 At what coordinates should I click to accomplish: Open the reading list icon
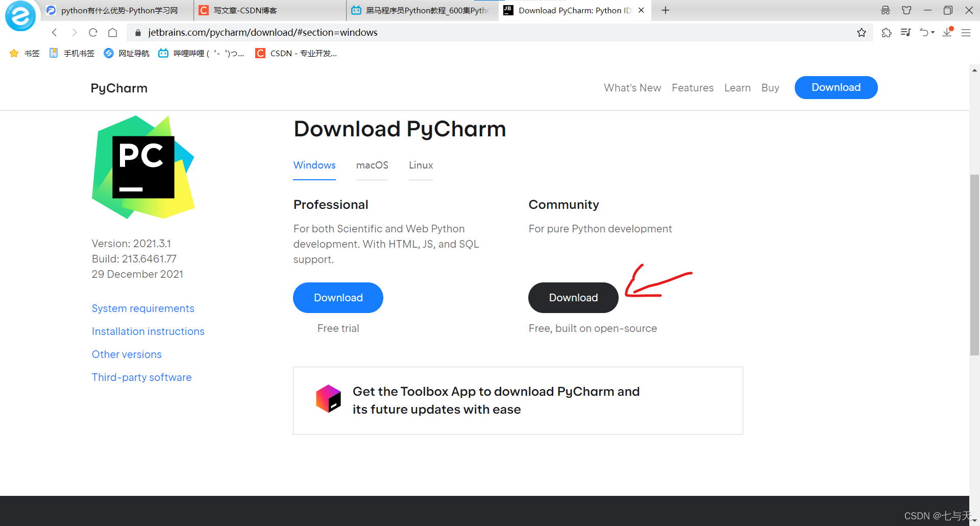coord(906,33)
